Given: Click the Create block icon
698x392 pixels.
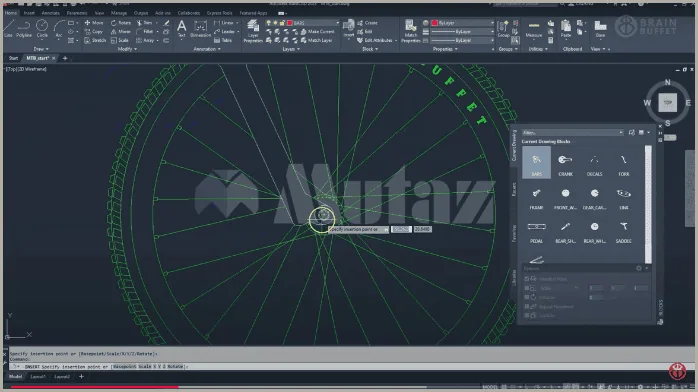Looking at the screenshot, I should pyautogui.click(x=367, y=23).
